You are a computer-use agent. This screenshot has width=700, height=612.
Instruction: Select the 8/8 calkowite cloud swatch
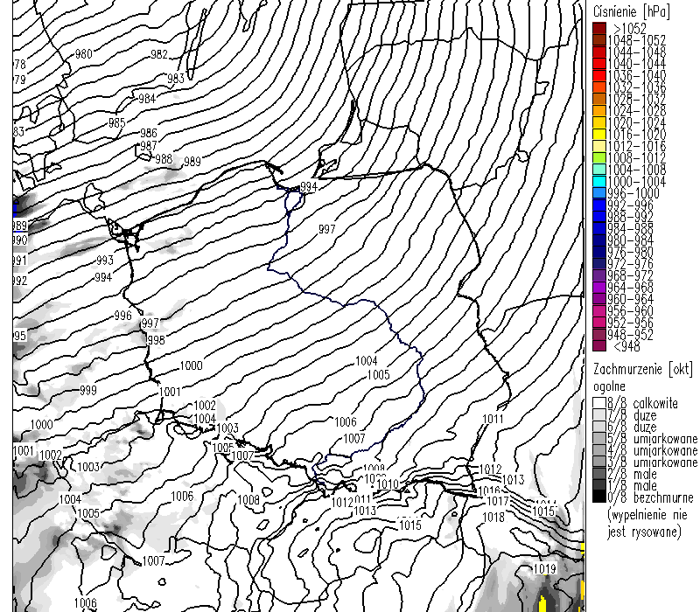click(x=598, y=403)
